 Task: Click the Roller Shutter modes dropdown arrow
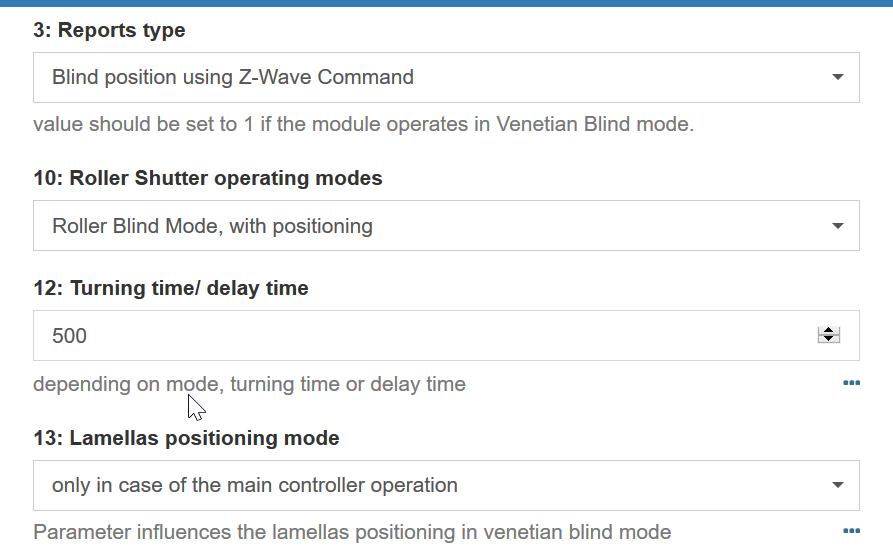click(x=838, y=226)
